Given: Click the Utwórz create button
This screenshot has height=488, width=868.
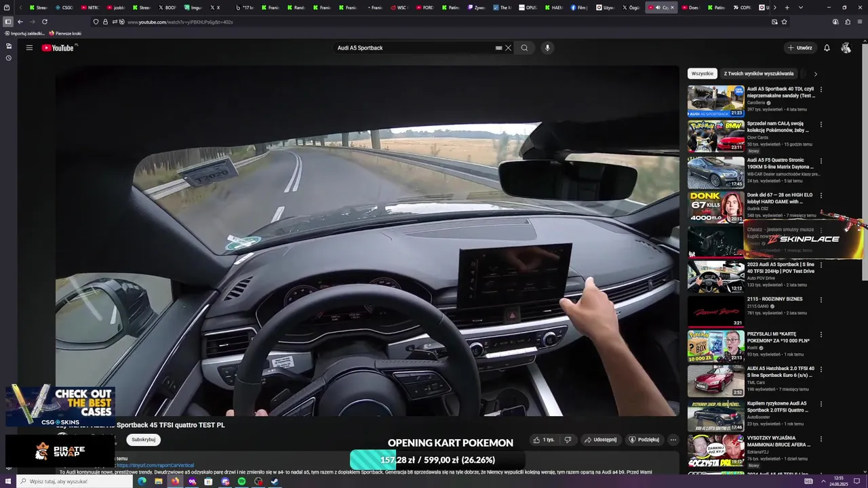Looking at the screenshot, I should [x=800, y=48].
